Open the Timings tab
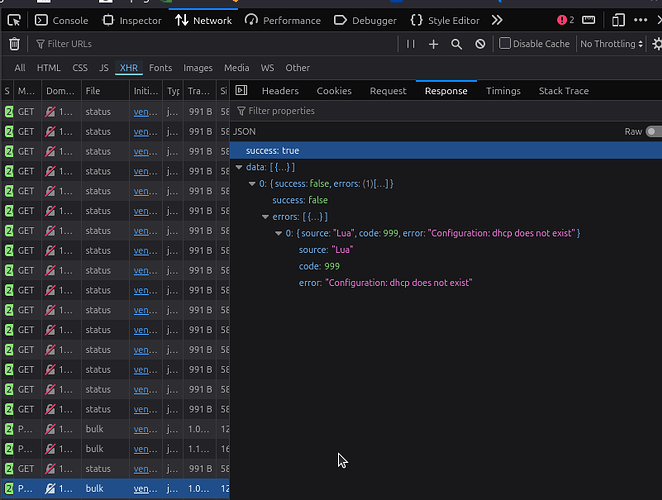Image resolution: width=662 pixels, height=500 pixels. point(503,91)
